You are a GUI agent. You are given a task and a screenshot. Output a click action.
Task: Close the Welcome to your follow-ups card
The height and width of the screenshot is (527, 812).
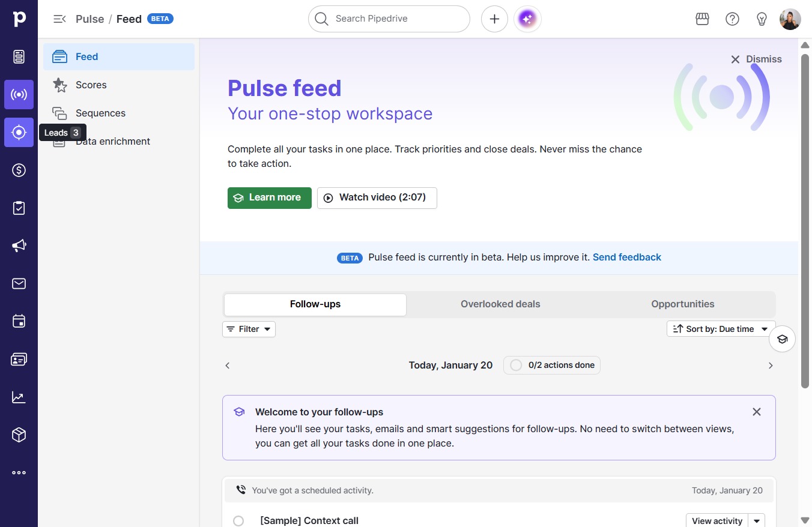click(x=757, y=412)
